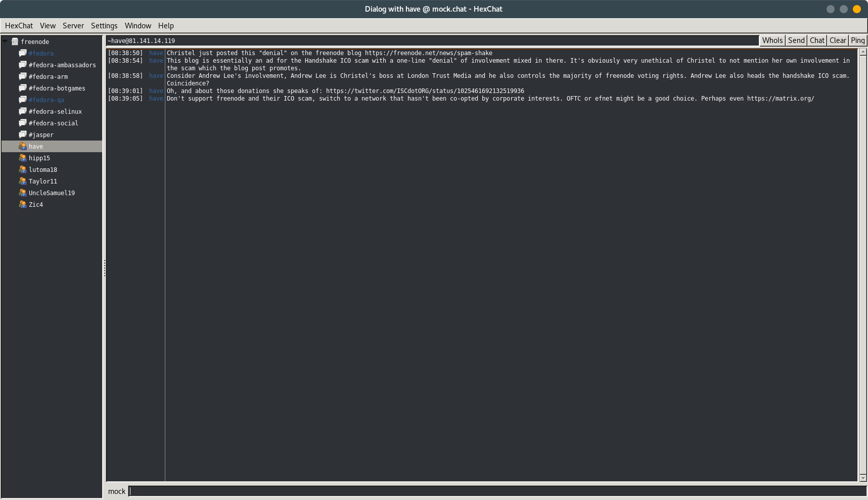Switch to #fedora-ambassadors channel name
Screen dimensions: 868x500
click(x=62, y=65)
